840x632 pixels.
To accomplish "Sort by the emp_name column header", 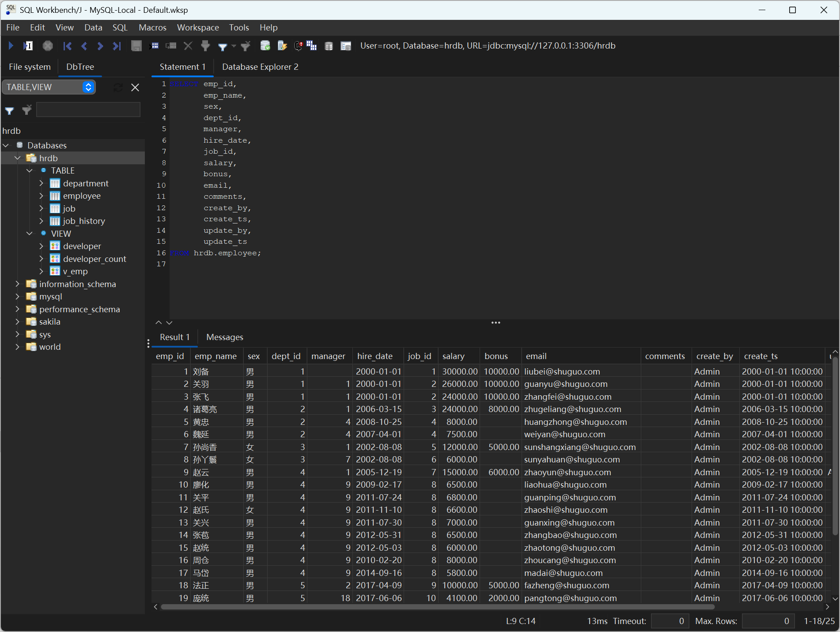I will tap(216, 356).
